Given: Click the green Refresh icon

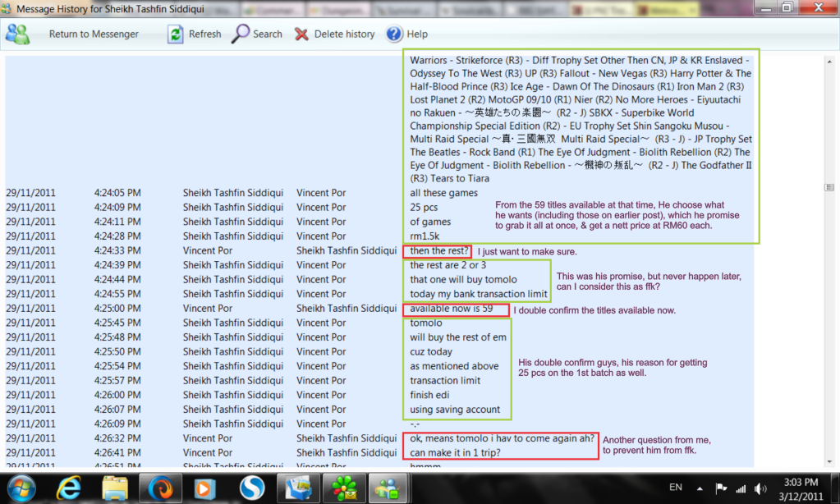Looking at the screenshot, I should (x=176, y=34).
